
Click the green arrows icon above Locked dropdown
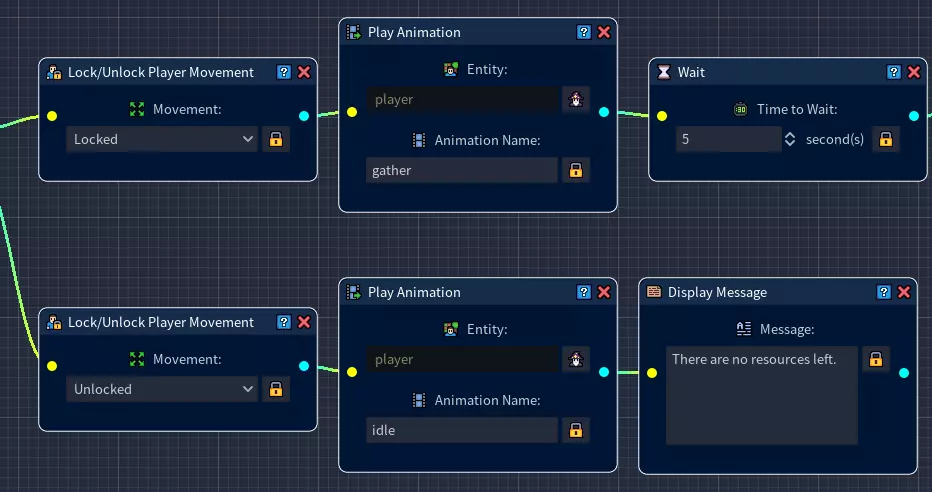click(137, 109)
